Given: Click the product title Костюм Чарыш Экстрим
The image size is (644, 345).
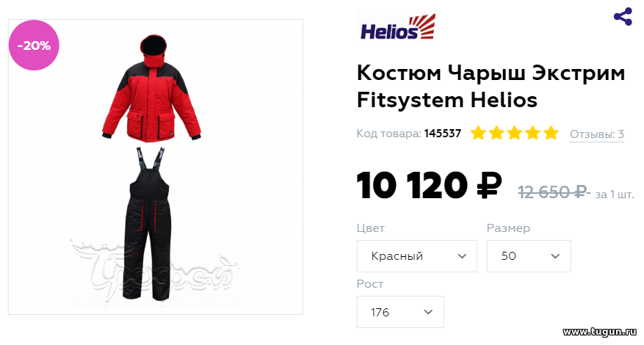Looking at the screenshot, I should click(491, 73).
